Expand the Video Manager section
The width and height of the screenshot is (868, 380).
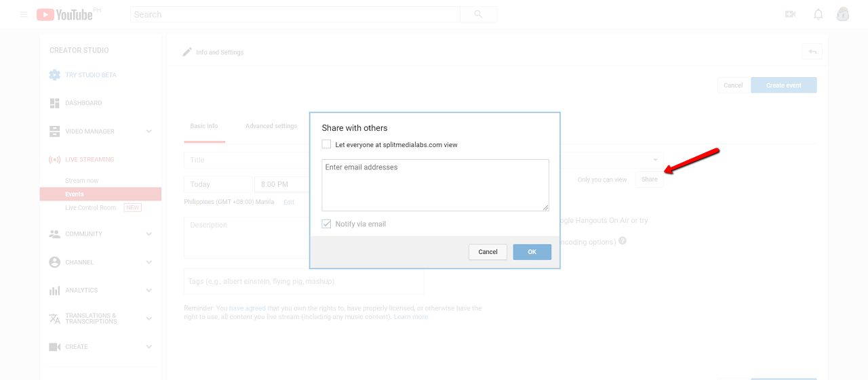coord(149,131)
